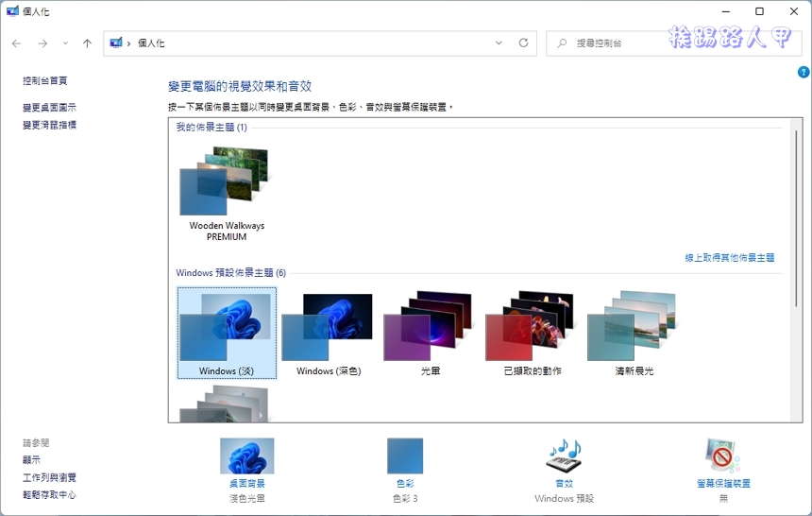
Task: Select the Windows (深色) theme
Action: (x=329, y=333)
